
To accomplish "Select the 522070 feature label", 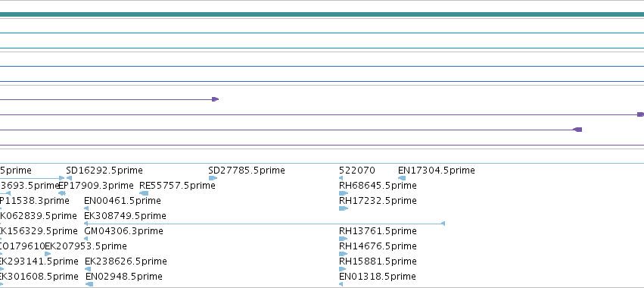I will coord(357,171).
